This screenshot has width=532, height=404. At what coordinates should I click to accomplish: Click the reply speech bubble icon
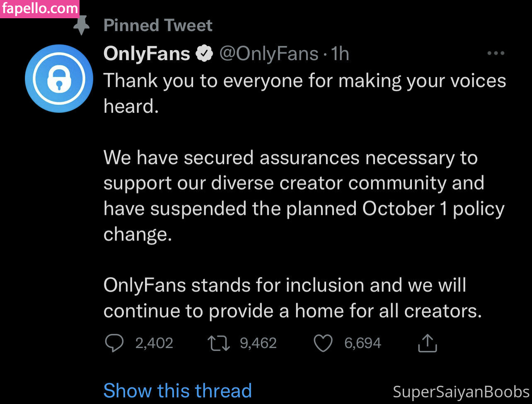point(114,343)
